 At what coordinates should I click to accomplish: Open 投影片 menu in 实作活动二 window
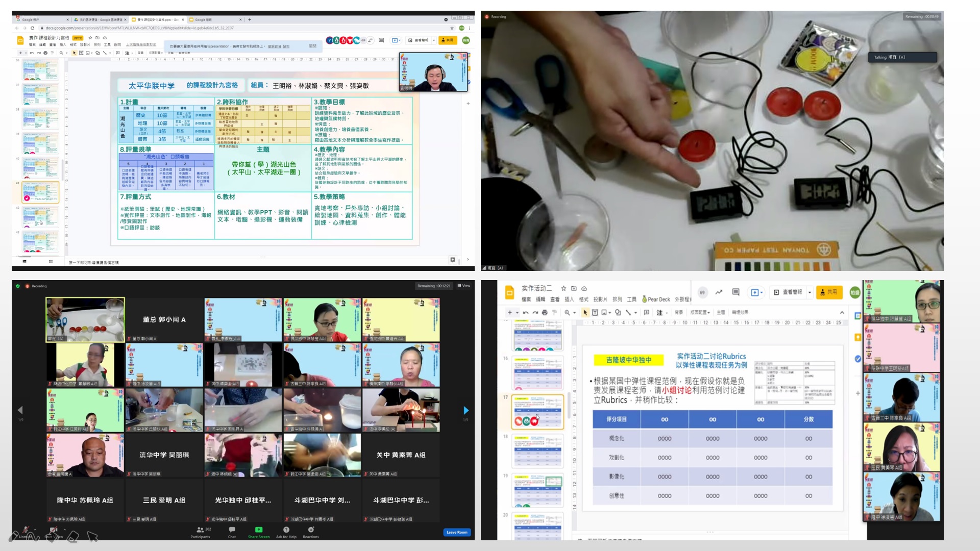click(600, 299)
